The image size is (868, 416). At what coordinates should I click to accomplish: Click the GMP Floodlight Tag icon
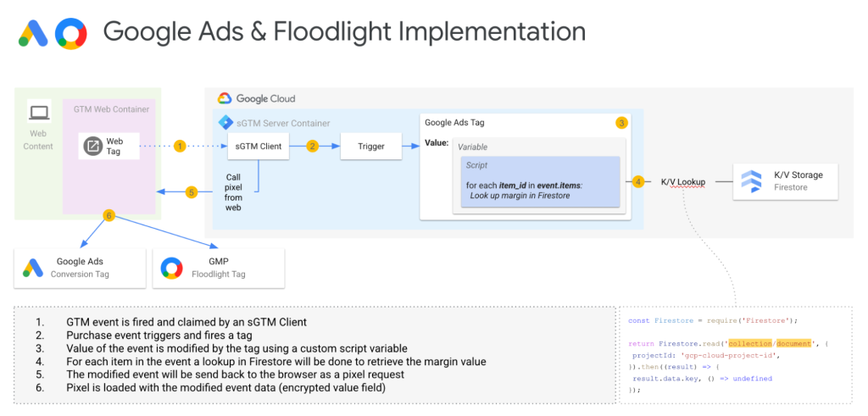(x=171, y=268)
